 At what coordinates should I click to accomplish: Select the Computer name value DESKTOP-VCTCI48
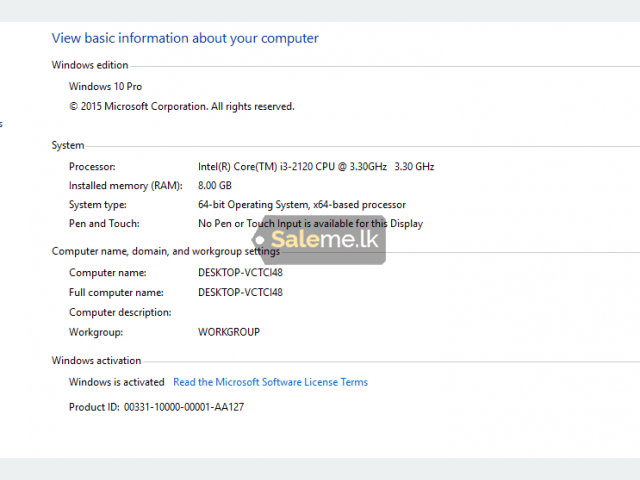pyautogui.click(x=240, y=273)
